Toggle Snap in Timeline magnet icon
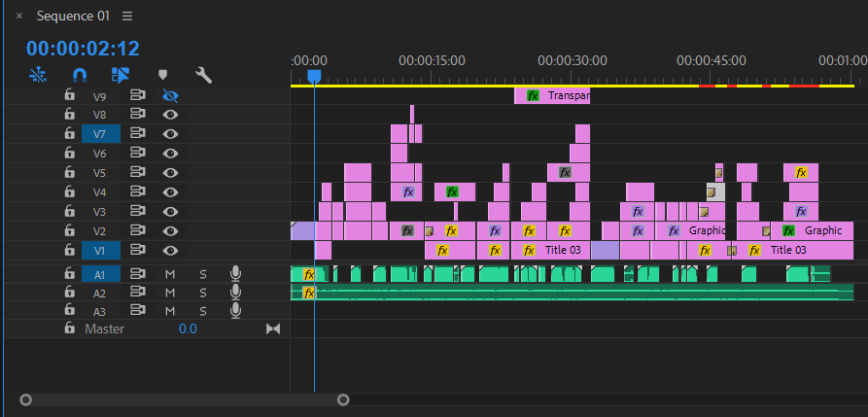The image size is (868, 417). pyautogui.click(x=80, y=74)
